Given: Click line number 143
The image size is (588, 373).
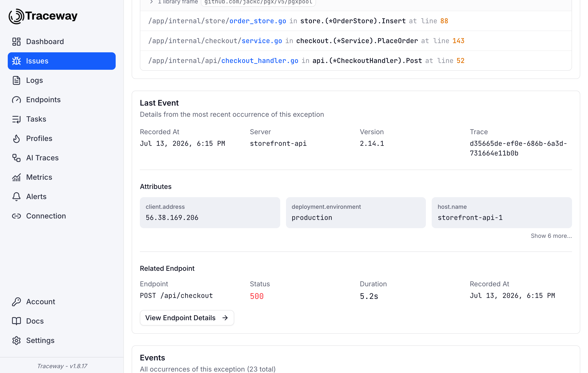Looking at the screenshot, I should click(x=458, y=41).
